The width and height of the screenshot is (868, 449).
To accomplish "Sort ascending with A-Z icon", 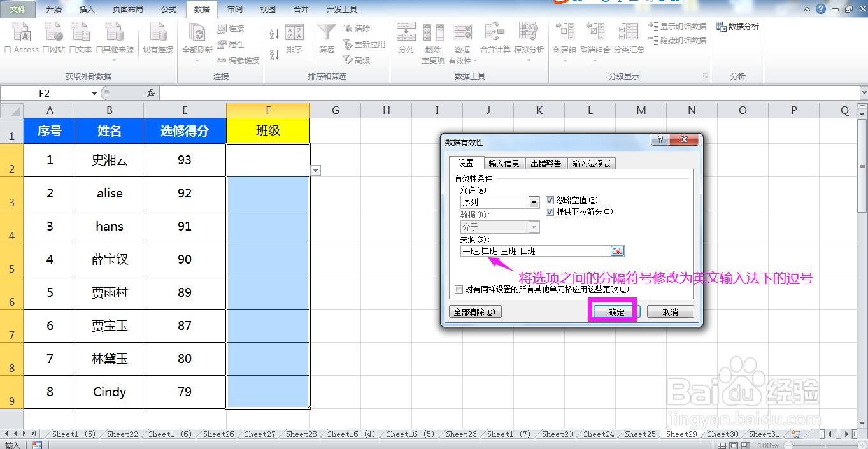I will click(x=274, y=34).
